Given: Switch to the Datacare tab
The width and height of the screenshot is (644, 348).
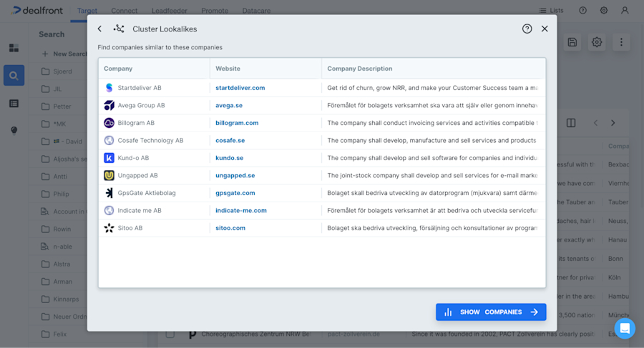Looking at the screenshot, I should [x=256, y=11].
